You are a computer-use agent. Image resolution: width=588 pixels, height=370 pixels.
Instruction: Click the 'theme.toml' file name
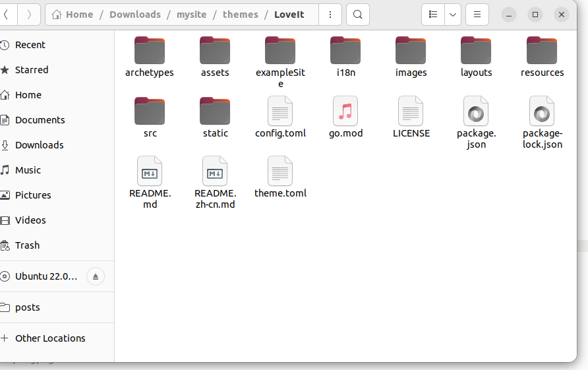[281, 193]
